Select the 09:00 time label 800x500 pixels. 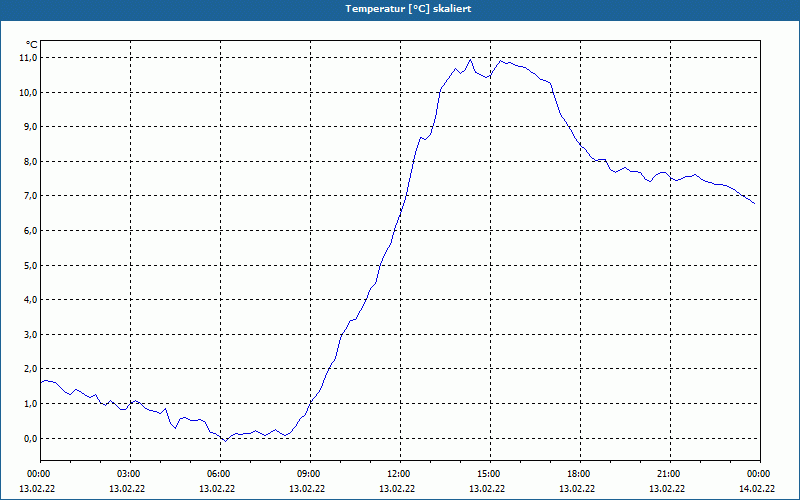307,474
